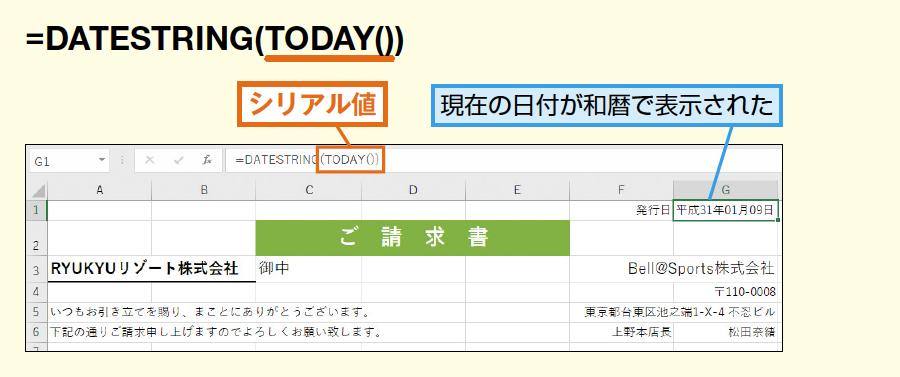Viewport: 900px width, 377px height.
Task: Click the Cancel (X) formula bar icon
Action: [x=150, y=161]
